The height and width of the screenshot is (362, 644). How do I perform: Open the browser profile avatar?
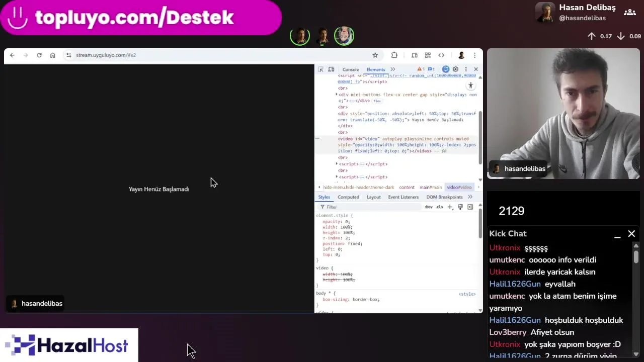click(x=461, y=55)
